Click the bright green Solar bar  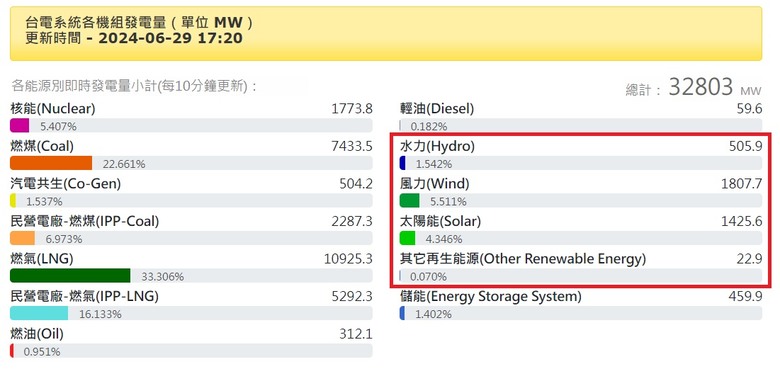point(407,238)
